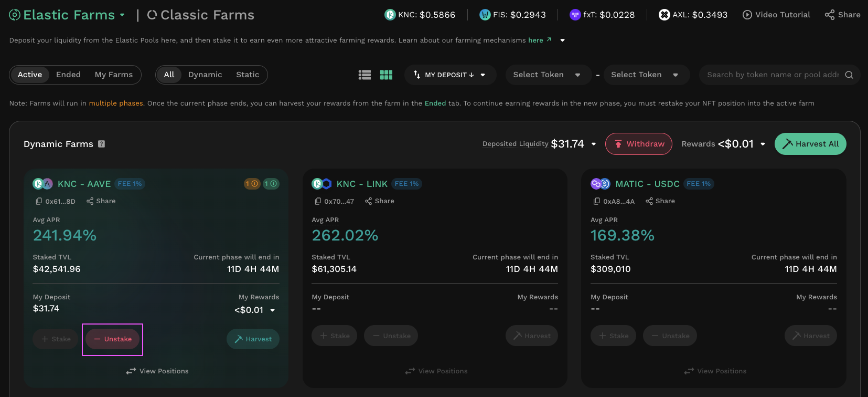This screenshot has width=868, height=397.
Task: Click the AXL token price icon
Action: pyautogui.click(x=665, y=15)
